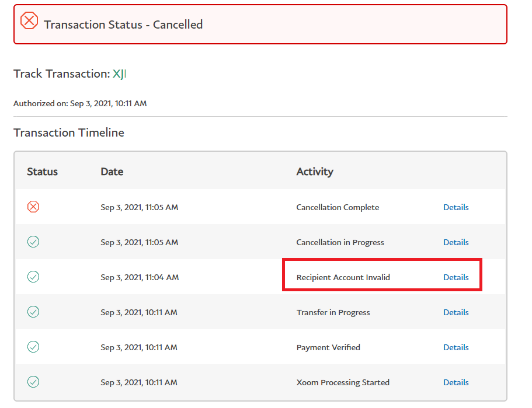532x408 pixels.
Task: Open Details for Transfer in Progress
Action: click(455, 312)
